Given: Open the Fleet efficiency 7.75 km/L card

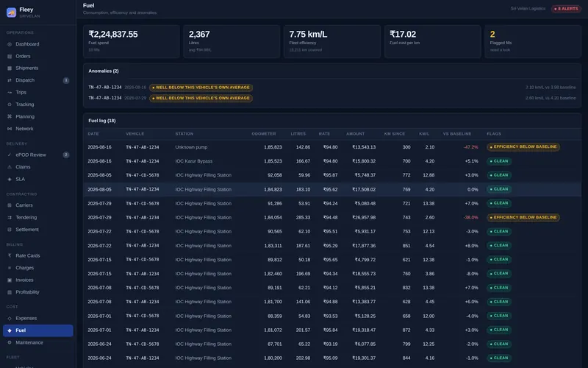Looking at the screenshot, I should pyautogui.click(x=332, y=41).
